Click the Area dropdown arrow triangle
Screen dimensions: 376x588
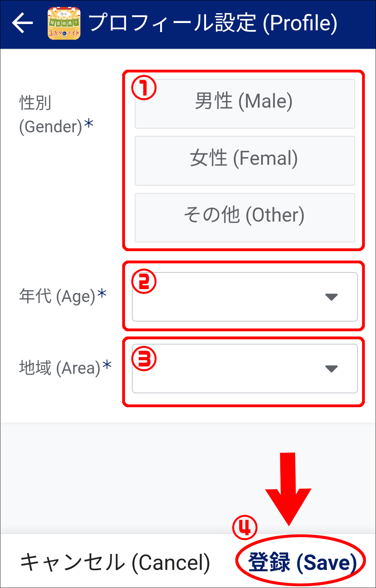click(331, 369)
